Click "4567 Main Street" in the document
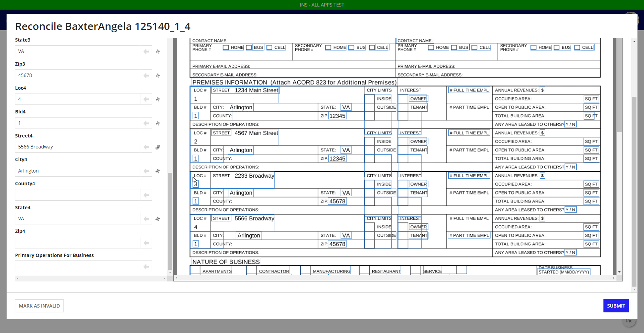 tap(256, 133)
